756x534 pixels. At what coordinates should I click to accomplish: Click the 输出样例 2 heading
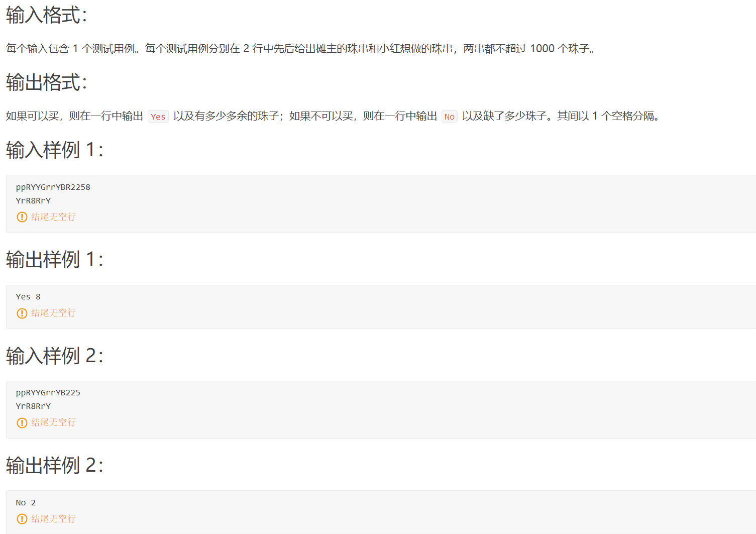(55, 465)
